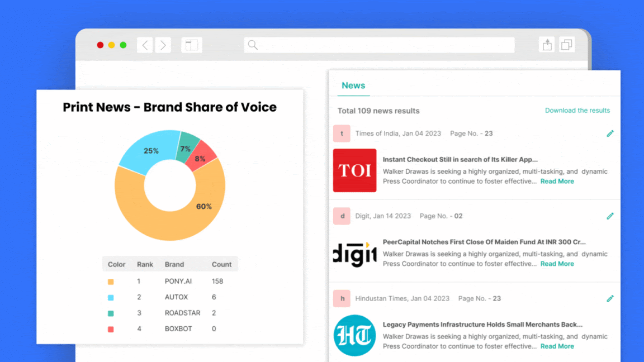The width and height of the screenshot is (644, 362).
Task: Click the 'd' source badge
Action: click(x=342, y=216)
